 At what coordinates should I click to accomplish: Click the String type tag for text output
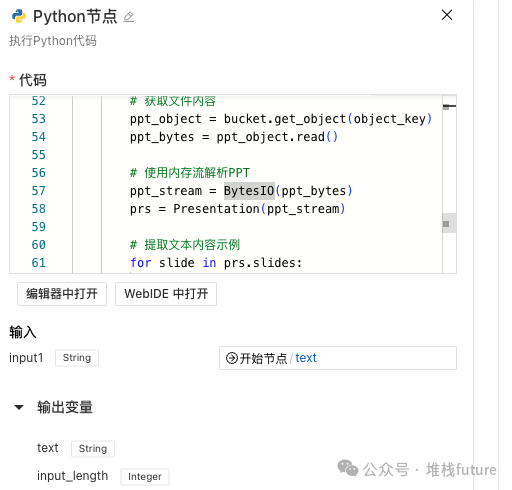click(93, 449)
